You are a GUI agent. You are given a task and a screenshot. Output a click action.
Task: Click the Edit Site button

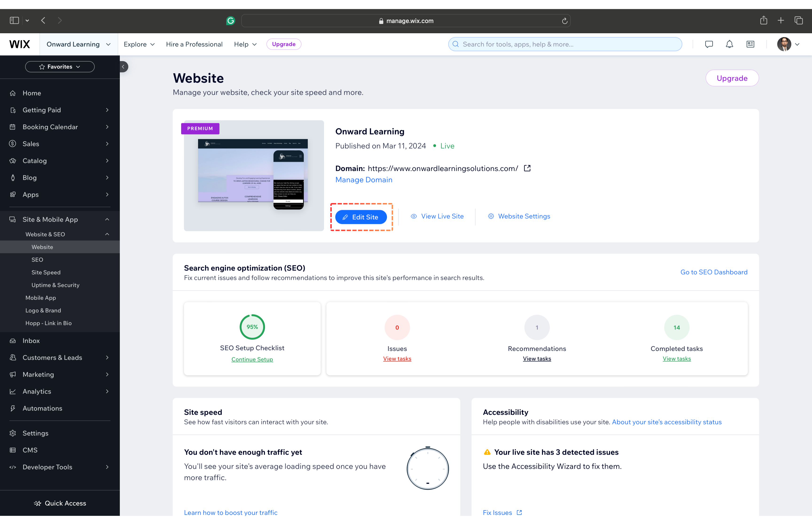point(361,217)
